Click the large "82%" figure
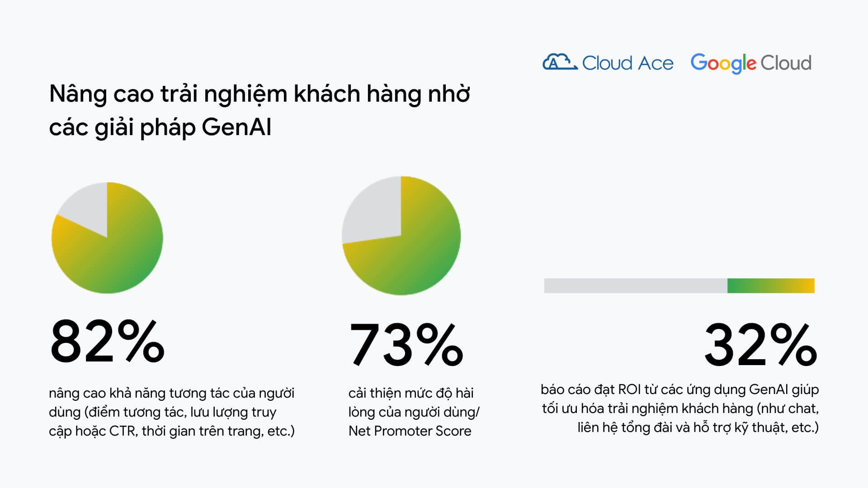The image size is (868, 488). pyautogui.click(x=107, y=341)
